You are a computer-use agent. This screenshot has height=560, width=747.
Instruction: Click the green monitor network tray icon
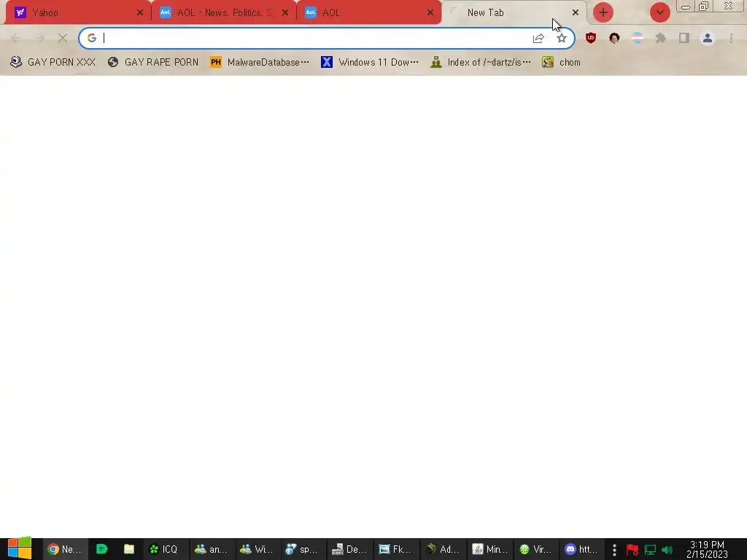(x=650, y=550)
